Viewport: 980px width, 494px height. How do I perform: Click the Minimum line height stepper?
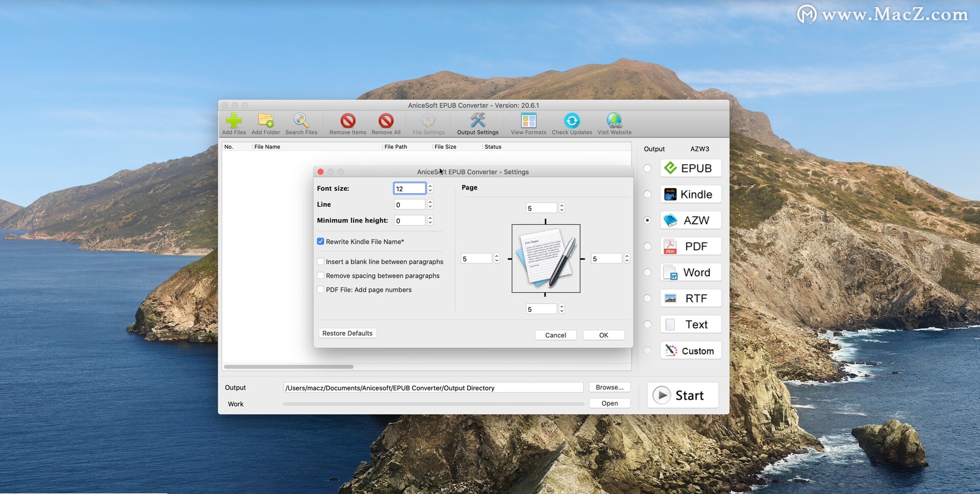(430, 220)
